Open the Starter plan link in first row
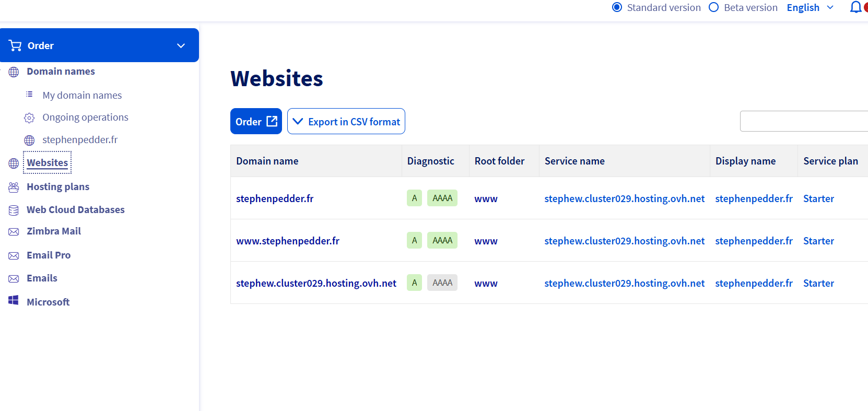 click(x=818, y=198)
